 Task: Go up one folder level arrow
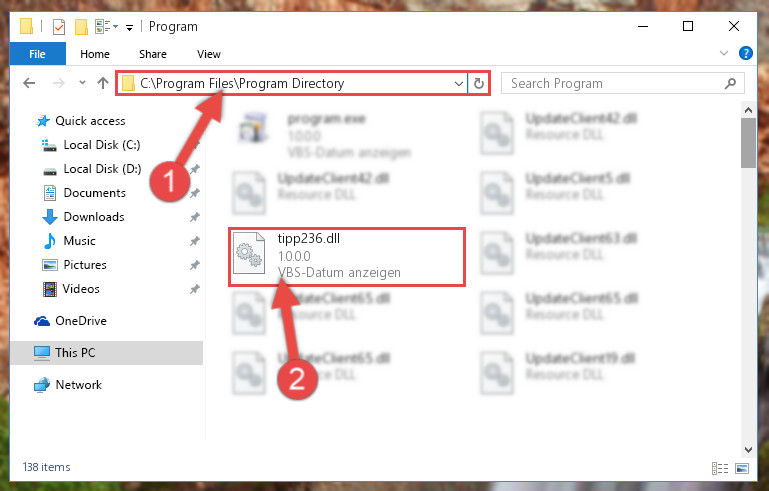click(103, 83)
